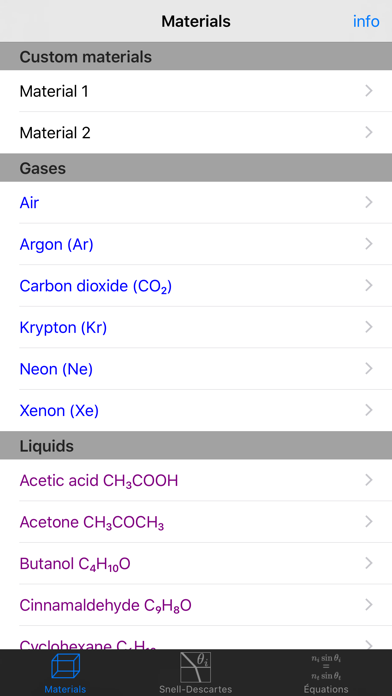This screenshot has height=696, width=392.
Task: Open the Équations formula tab
Action: [x=326, y=672]
